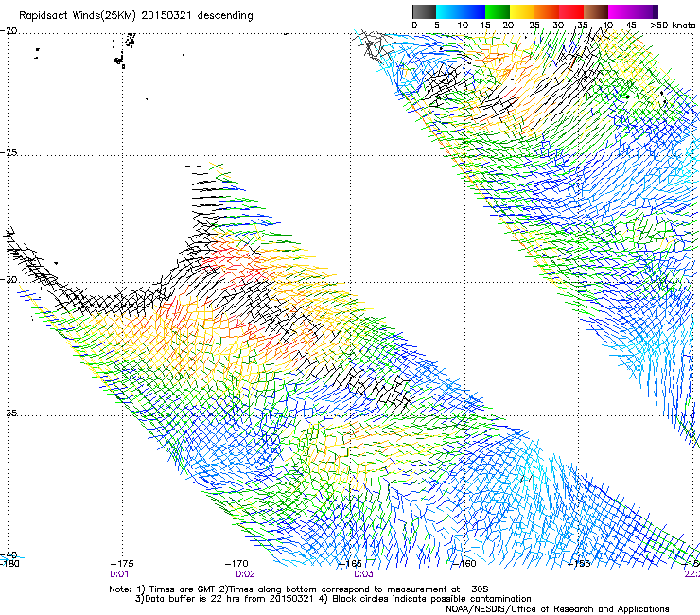Screen dimensions: 700x615
Task: Click the 'Times are GMT' note line
Action: 299,589
